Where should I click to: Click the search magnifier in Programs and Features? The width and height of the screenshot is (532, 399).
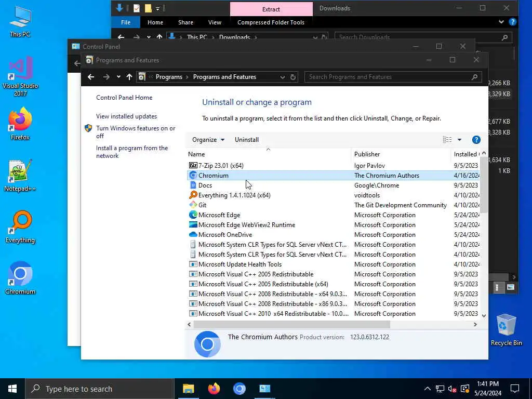point(475,77)
